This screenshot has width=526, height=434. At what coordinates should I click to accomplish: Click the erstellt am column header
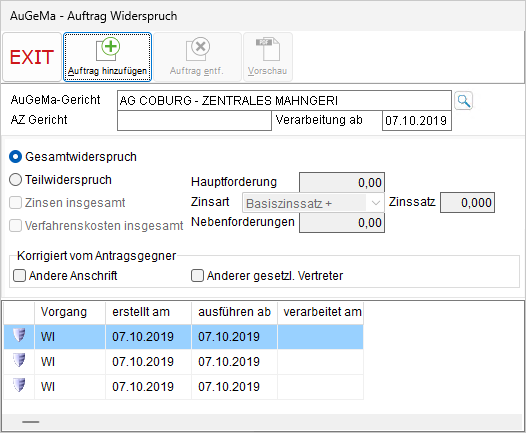(x=148, y=312)
